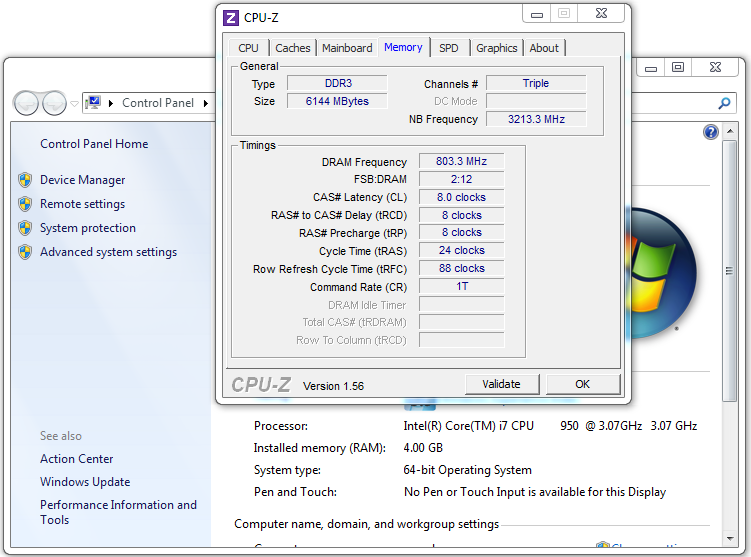Click the Forward arrow in Control Panel window

tap(54, 102)
